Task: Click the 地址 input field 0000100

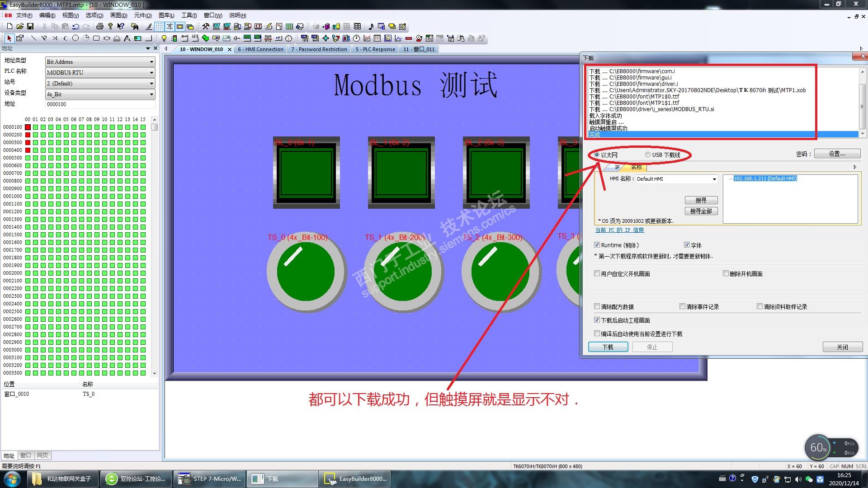Action: (99, 104)
